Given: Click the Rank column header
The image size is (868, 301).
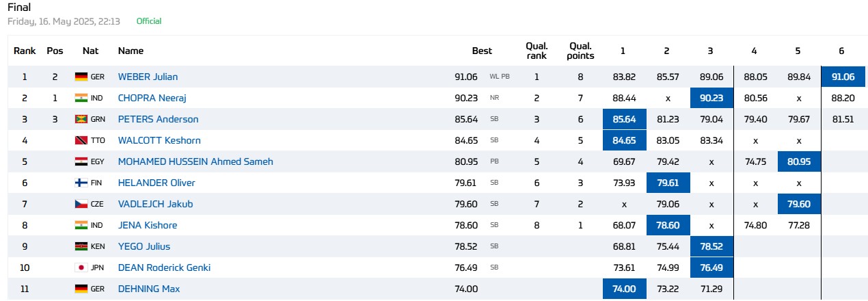Looking at the screenshot, I should (25, 51).
